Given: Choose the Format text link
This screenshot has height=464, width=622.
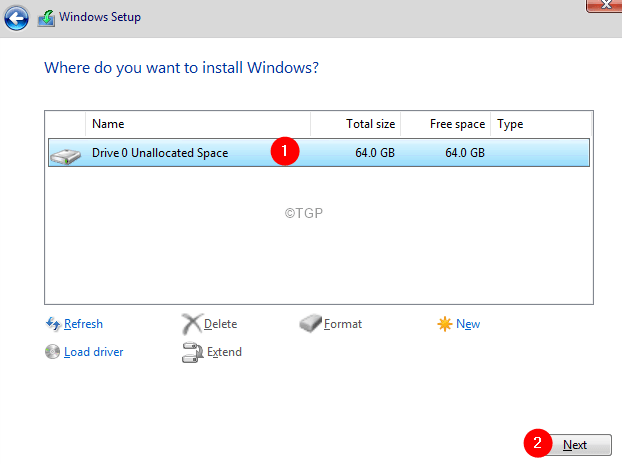Looking at the screenshot, I should click(x=343, y=324).
